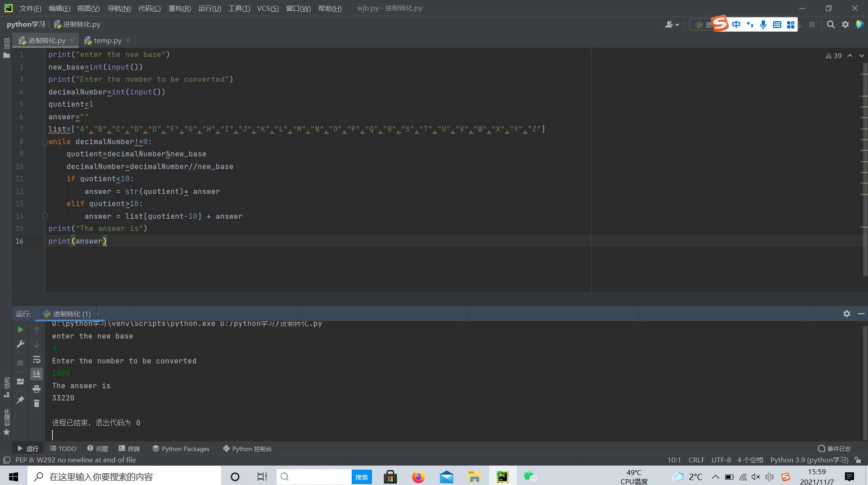868x485 pixels.
Task: Toggle pin tab in run panel
Action: 20,400
